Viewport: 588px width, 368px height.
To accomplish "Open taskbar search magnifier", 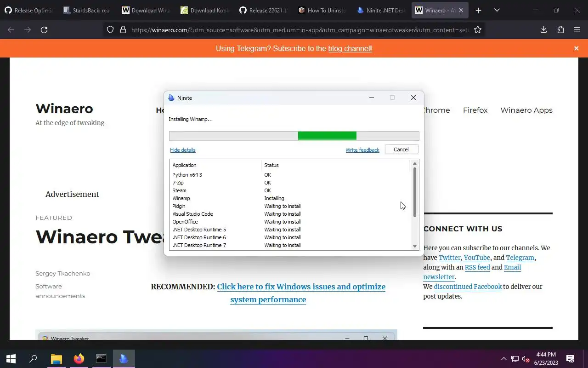I will [x=33, y=359].
